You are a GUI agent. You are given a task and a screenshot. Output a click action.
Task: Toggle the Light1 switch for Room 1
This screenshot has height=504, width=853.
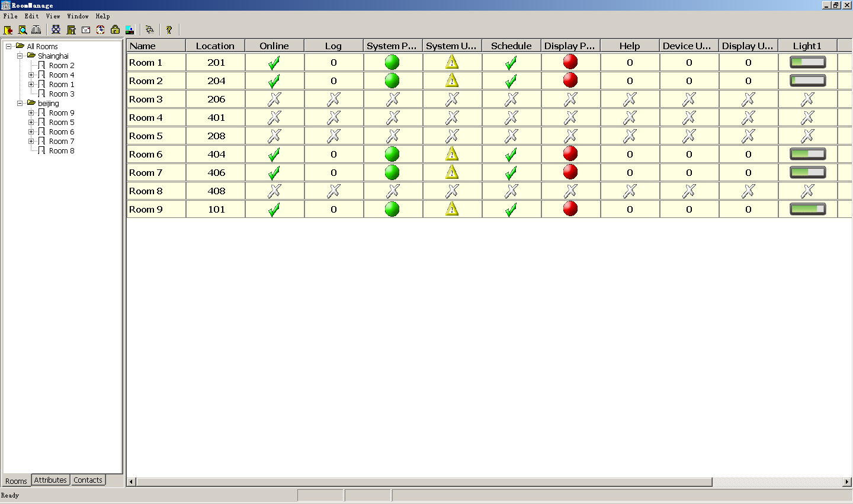(807, 62)
